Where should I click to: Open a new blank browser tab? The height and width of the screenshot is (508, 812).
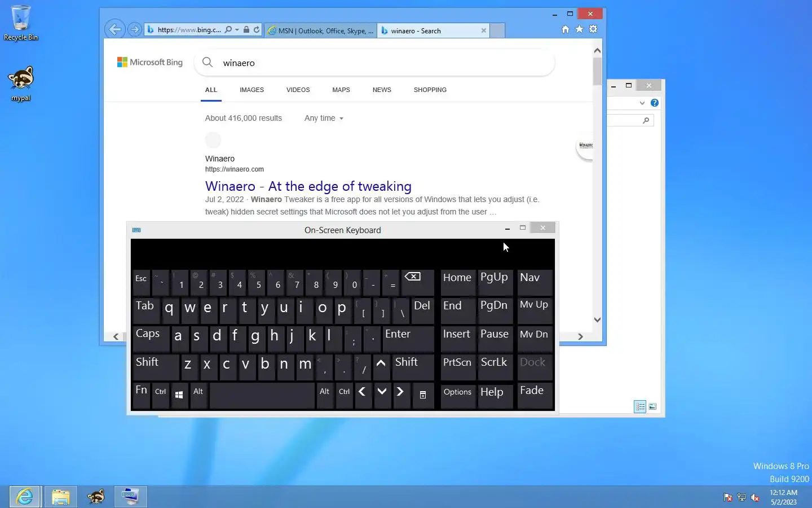pyautogui.click(x=497, y=30)
